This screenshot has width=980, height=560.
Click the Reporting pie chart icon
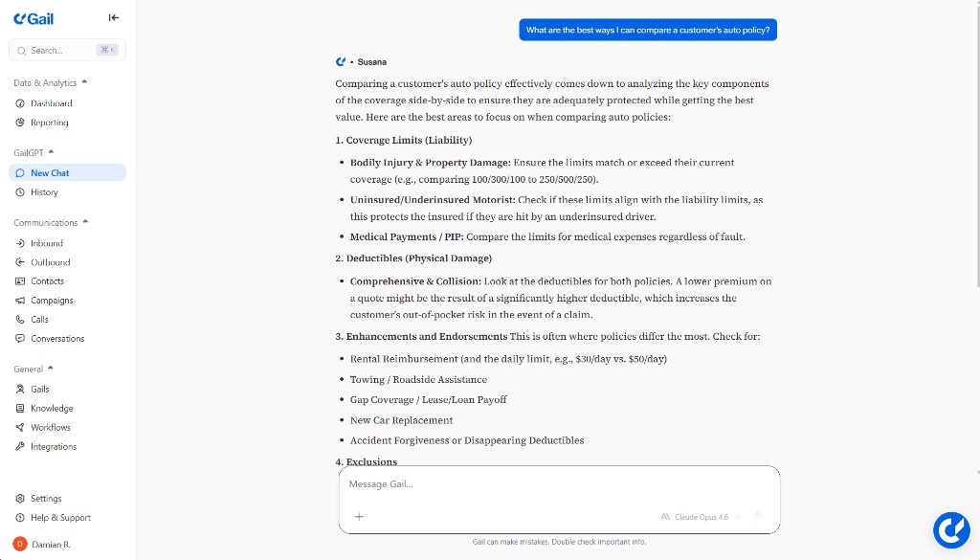(x=20, y=123)
